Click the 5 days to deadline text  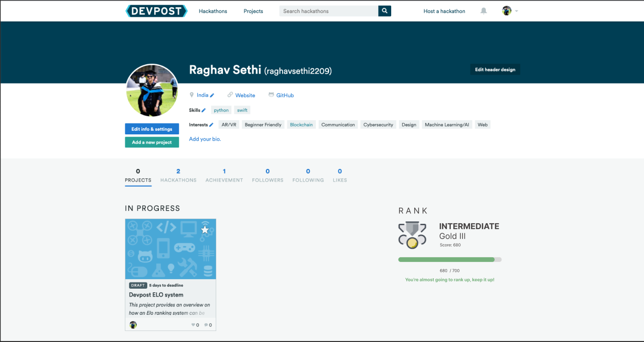(166, 286)
